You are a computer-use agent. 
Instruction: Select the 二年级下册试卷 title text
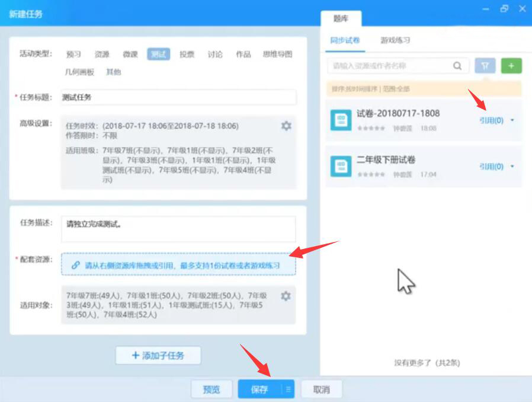point(386,159)
